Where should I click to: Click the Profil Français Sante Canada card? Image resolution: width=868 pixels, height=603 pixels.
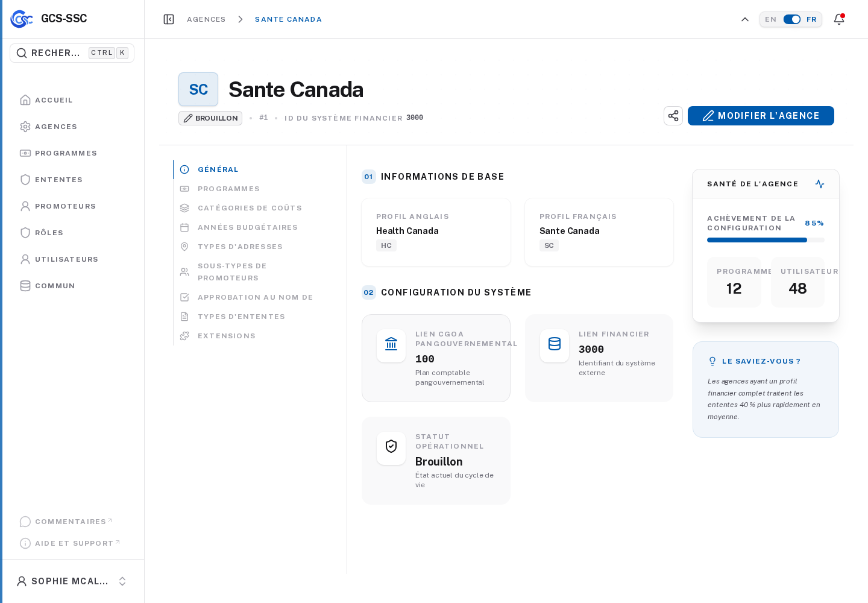[x=599, y=232]
